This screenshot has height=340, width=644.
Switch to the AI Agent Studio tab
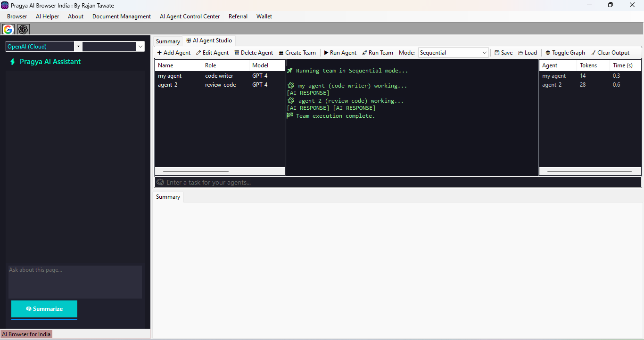tap(209, 41)
